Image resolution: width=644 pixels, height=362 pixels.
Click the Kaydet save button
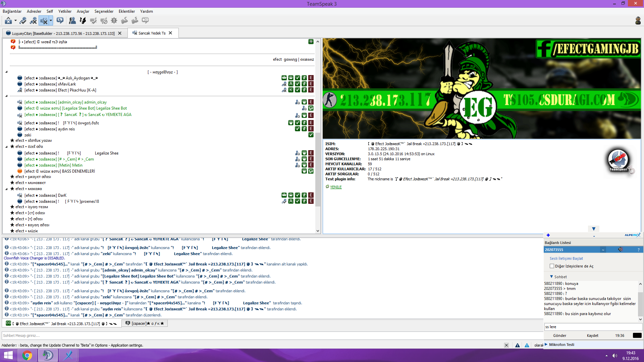(x=592, y=336)
